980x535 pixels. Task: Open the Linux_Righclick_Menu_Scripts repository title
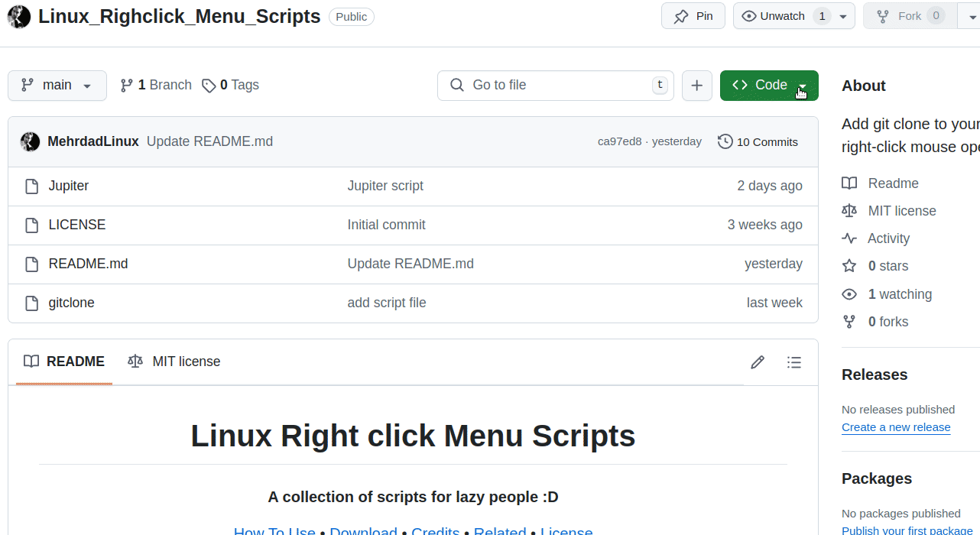point(180,16)
